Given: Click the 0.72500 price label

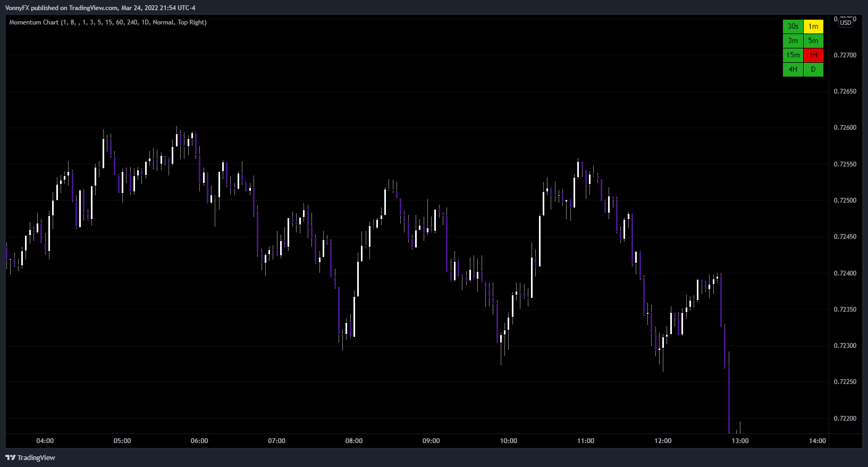Looking at the screenshot, I should (x=845, y=201).
